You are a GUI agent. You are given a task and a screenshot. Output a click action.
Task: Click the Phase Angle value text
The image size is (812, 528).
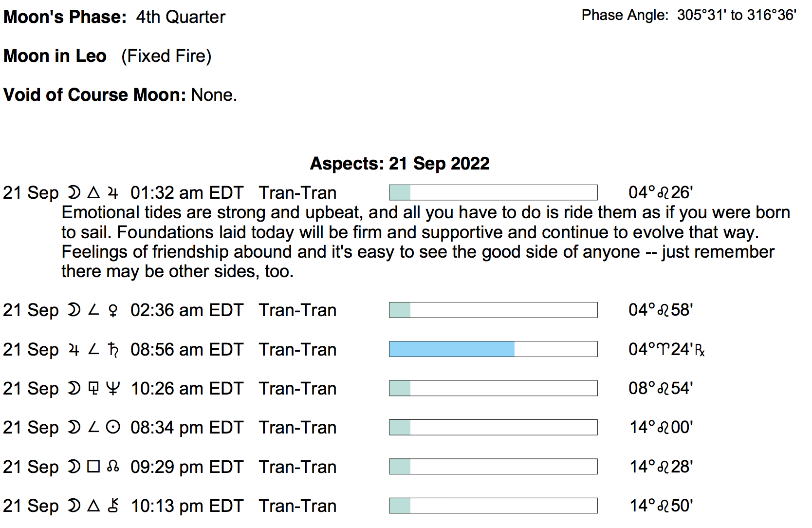737,16
